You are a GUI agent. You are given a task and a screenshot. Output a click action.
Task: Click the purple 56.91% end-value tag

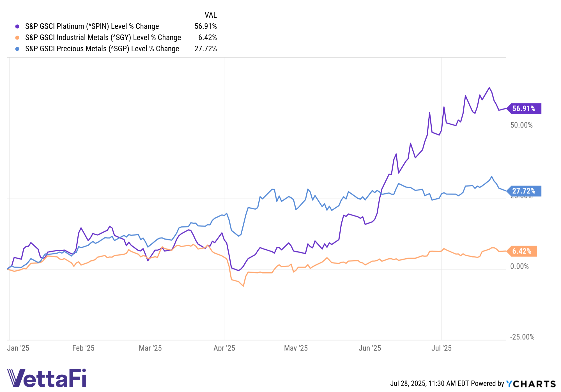(524, 108)
